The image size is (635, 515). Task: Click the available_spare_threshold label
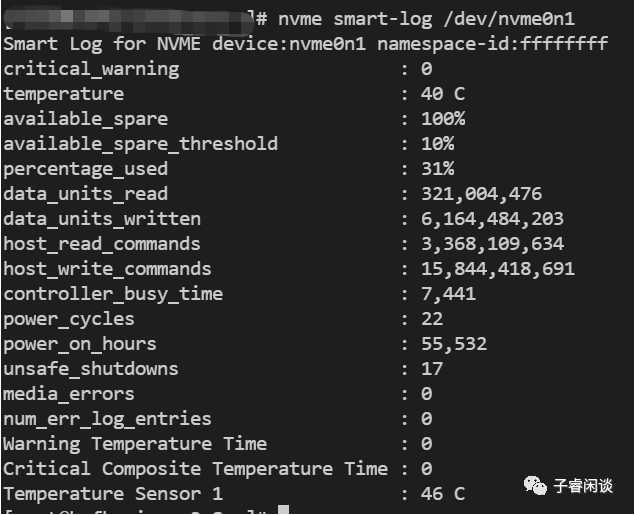[141, 144]
